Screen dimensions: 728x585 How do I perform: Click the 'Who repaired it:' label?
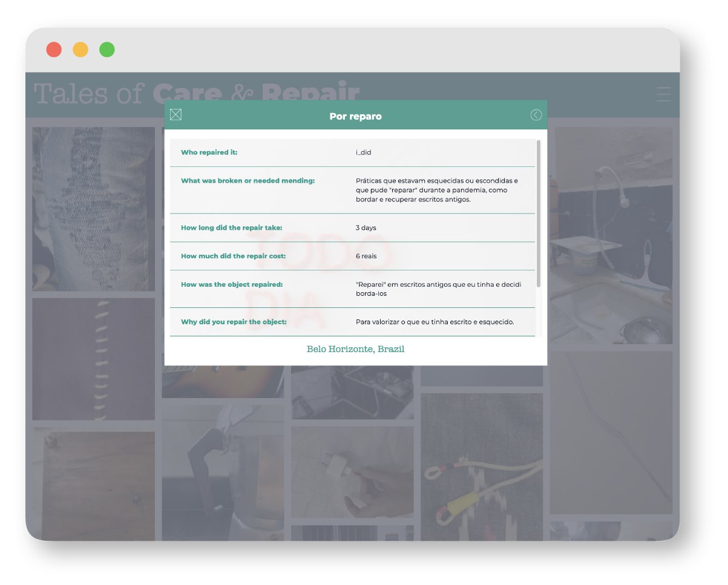209,152
